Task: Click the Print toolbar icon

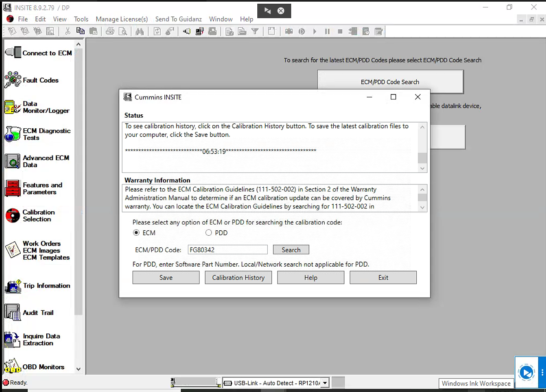Action: [110, 31]
